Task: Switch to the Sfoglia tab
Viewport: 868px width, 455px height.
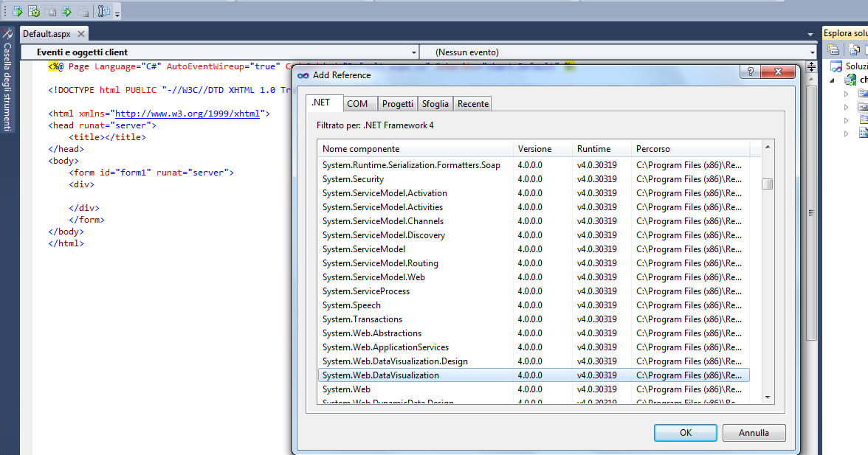Action: click(435, 103)
